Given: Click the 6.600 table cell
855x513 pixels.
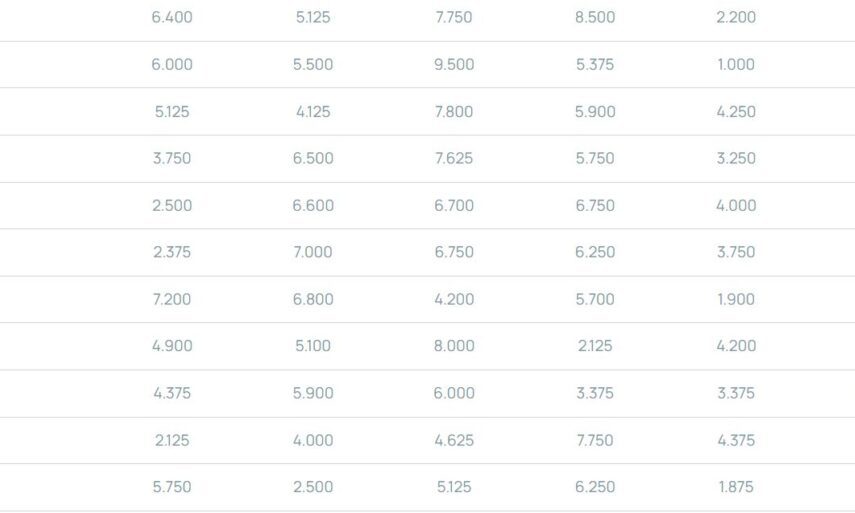Looking at the screenshot, I should 313,205.
